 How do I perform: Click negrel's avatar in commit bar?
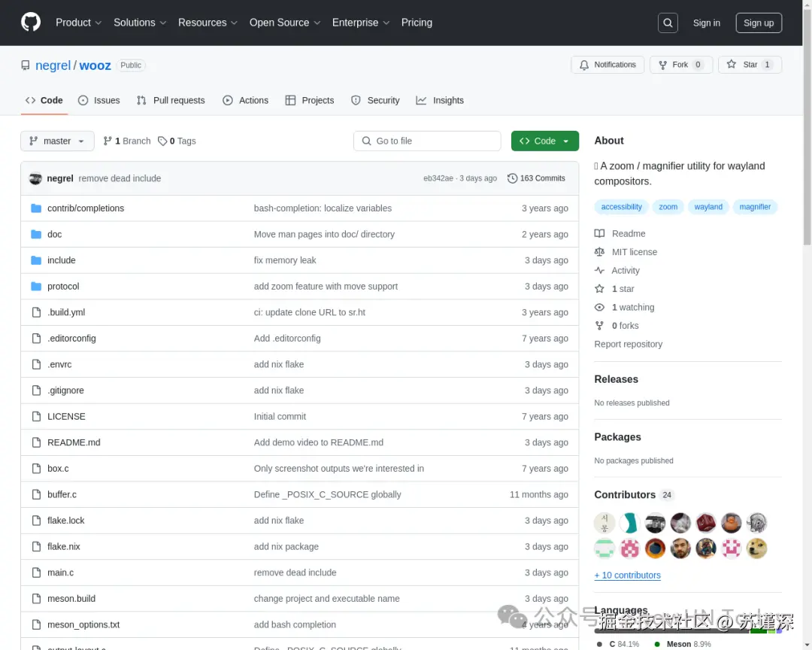pos(35,178)
